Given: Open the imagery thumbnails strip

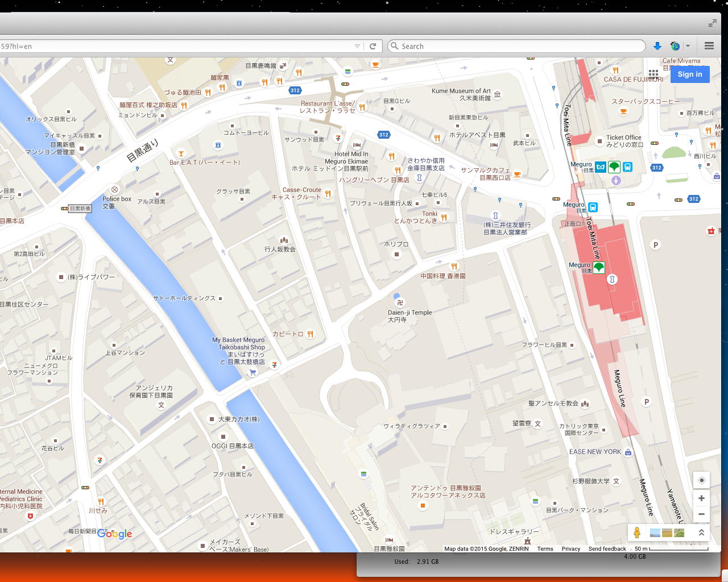Looking at the screenshot, I should pos(667,533).
